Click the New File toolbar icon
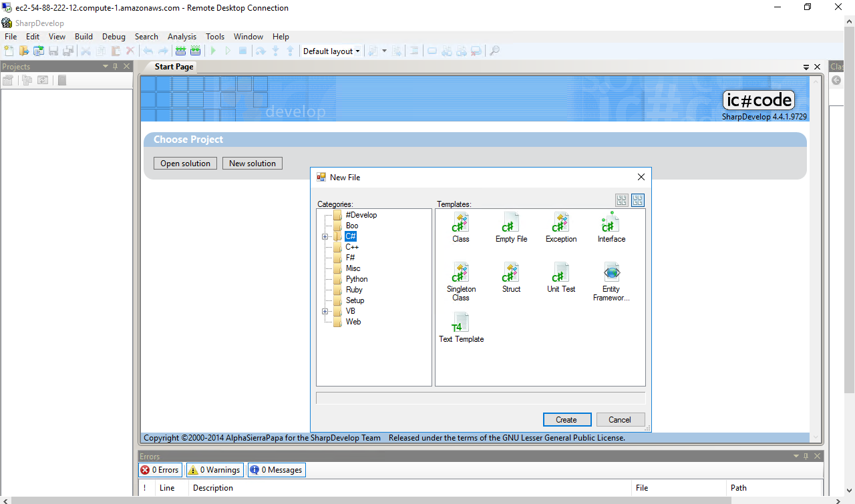Image resolution: width=855 pixels, height=504 pixels. click(x=9, y=51)
